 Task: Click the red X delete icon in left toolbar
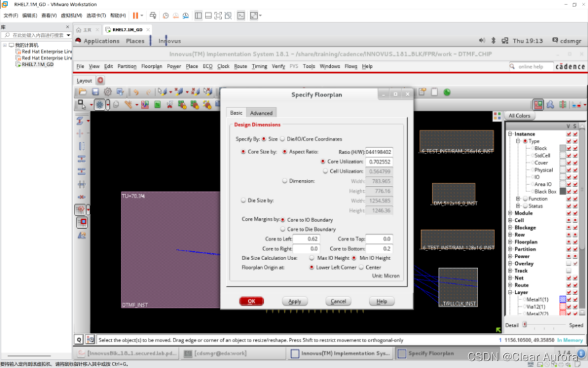[x=81, y=197]
